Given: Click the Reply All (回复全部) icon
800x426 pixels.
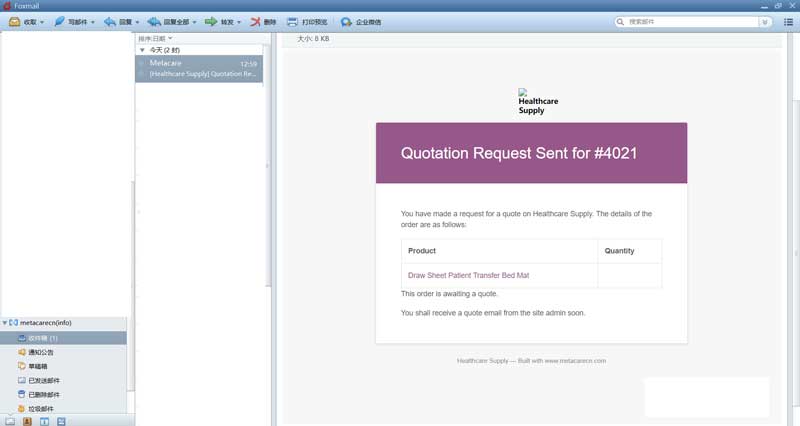Looking at the screenshot, I should point(154,22).
